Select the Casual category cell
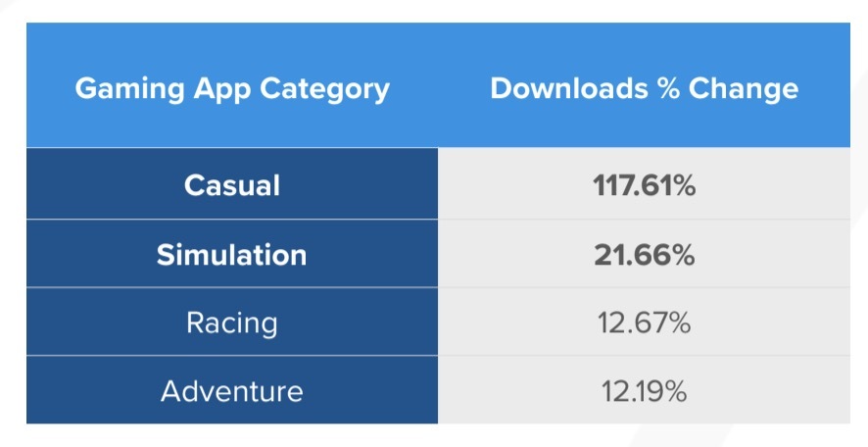Viewport: 868px width, 447px height. [x=232, y=183]
